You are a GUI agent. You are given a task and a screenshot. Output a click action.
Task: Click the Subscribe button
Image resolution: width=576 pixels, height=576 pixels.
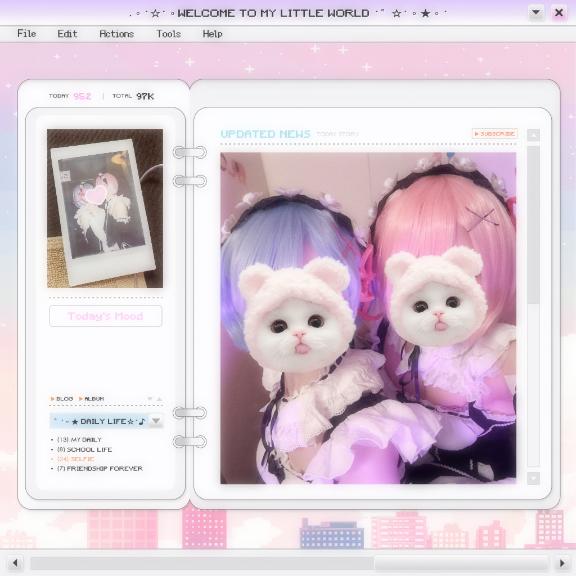tap(494, 134)
